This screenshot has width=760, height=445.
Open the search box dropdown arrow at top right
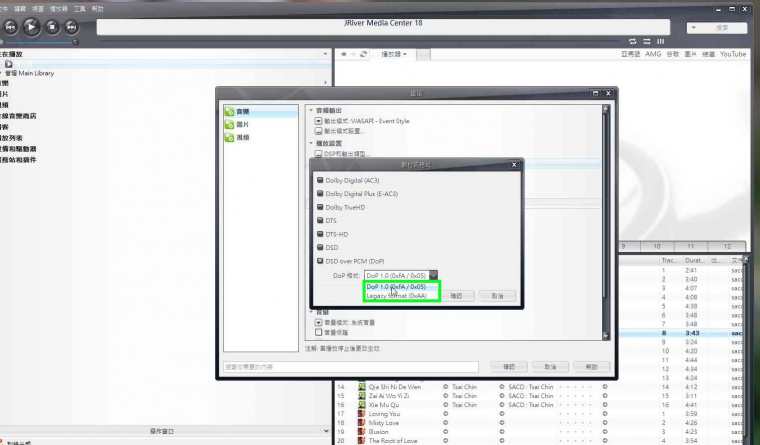point(694,28)
